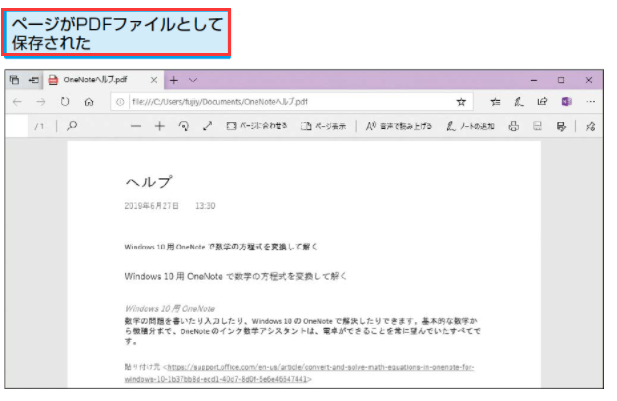This screenshot has width=617, height=401.
Task: Open a new tab with plus button
Action: pyautogui.click(x=174, y=80)
